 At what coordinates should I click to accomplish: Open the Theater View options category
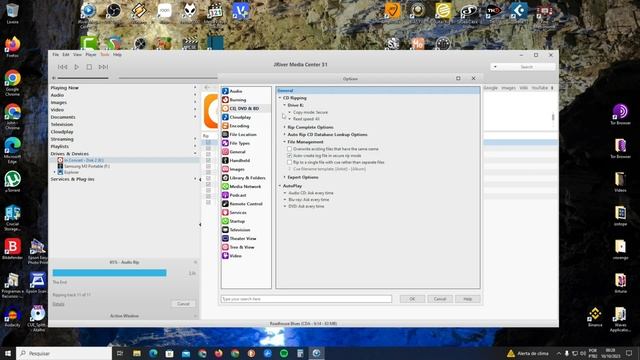click(243, 238)
